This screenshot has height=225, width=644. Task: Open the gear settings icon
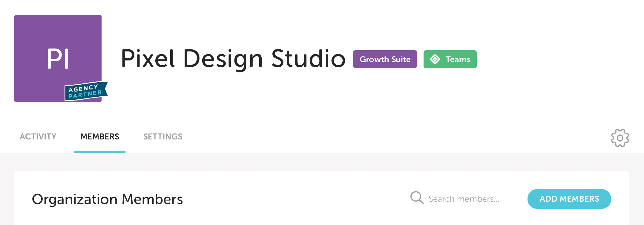(620, 138)
